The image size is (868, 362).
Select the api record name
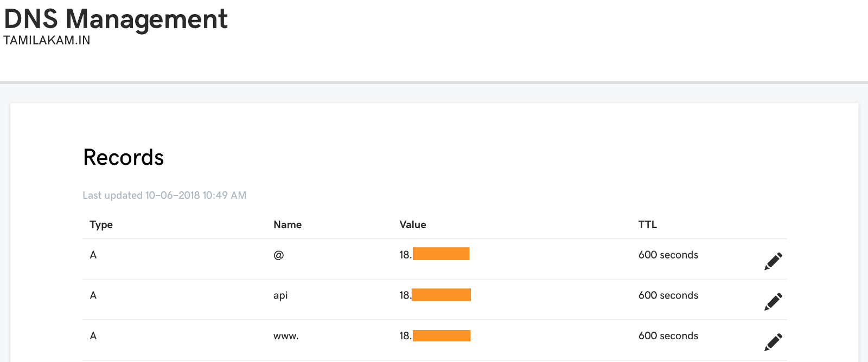point(280,295)
